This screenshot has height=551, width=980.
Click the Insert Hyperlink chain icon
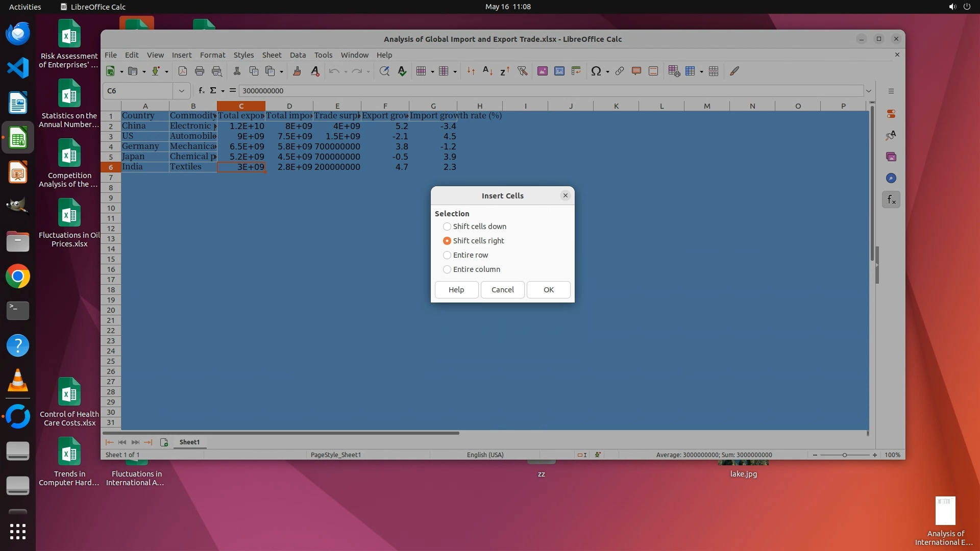click(620, 71)
